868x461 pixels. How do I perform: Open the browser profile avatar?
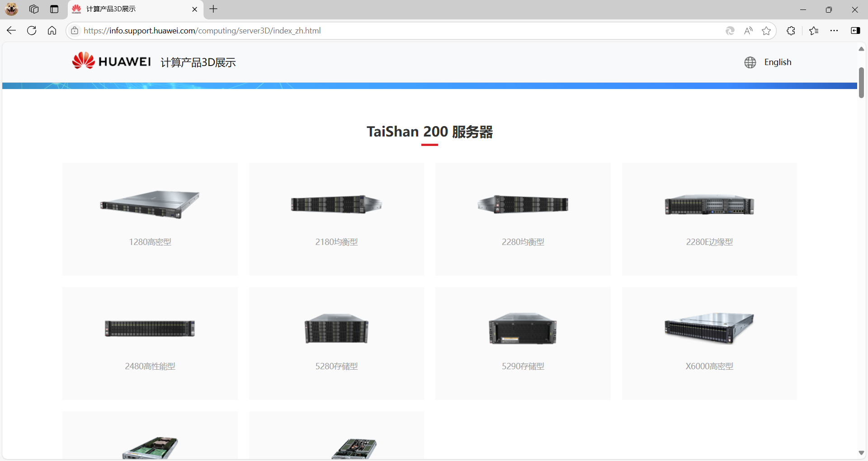coord(11,9)
